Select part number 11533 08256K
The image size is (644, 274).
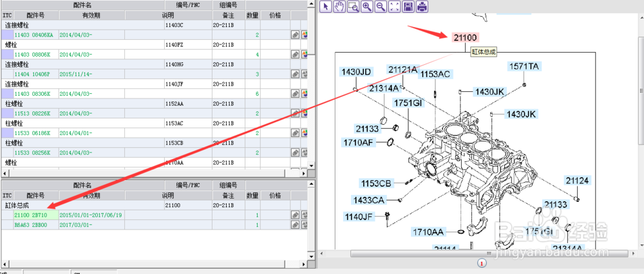tap(32, 154)
